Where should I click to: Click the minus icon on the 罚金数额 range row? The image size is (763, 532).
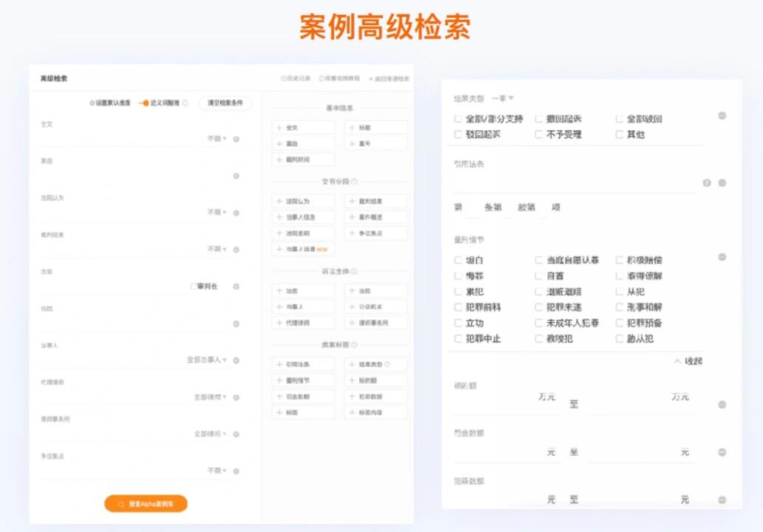(722, 452)
